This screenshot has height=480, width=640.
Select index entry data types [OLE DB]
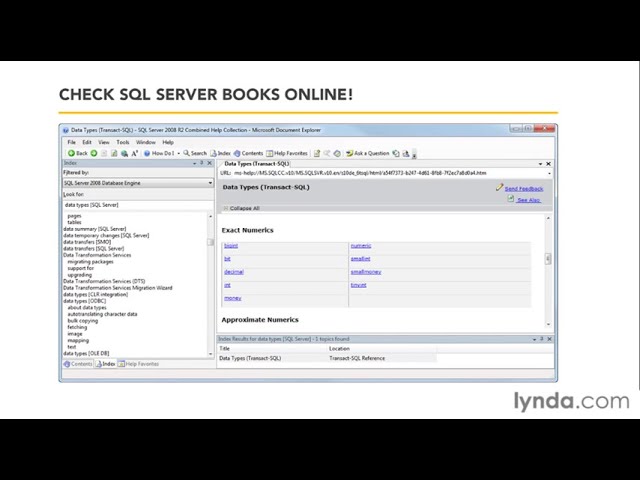click(86, 353)
